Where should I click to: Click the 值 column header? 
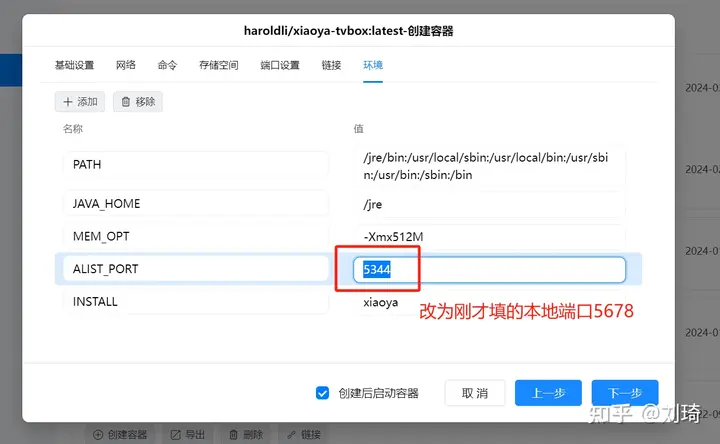click(359, 129)
